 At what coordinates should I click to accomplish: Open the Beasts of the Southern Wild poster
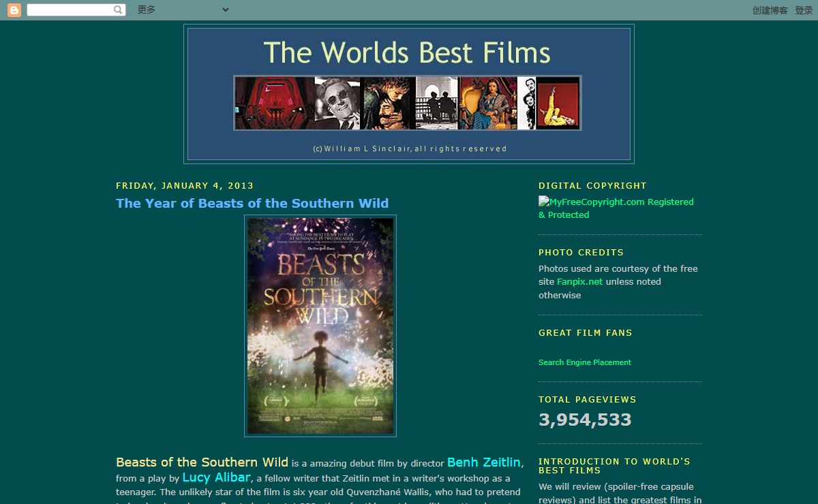point(320,326)
